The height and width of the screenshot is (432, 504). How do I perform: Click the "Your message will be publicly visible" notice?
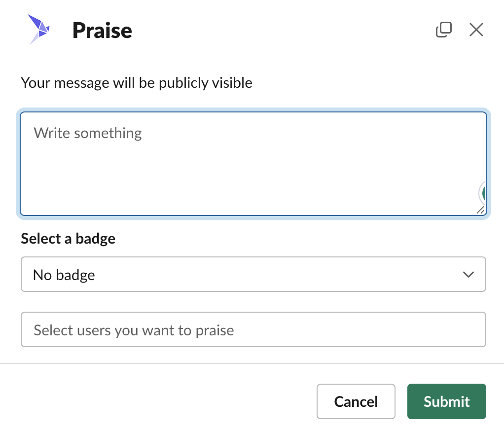tap(137, 83)
